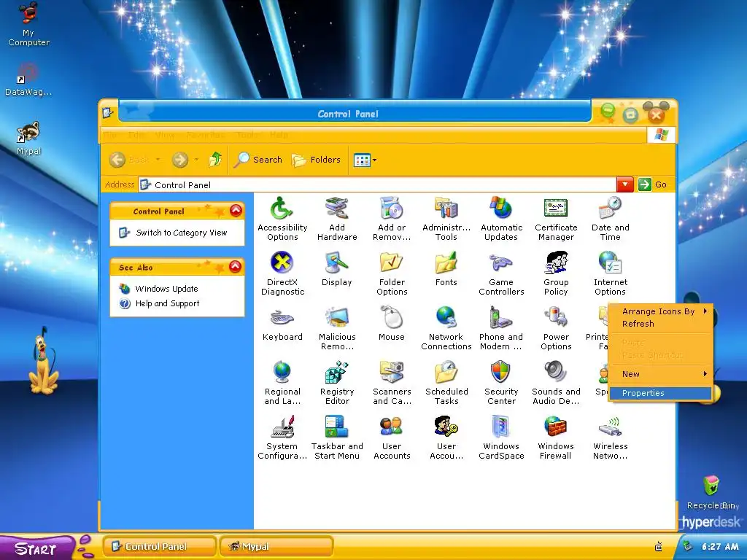Open Security Center icon
The width and height of the screenshot is (747, 560).
point(501,373)
